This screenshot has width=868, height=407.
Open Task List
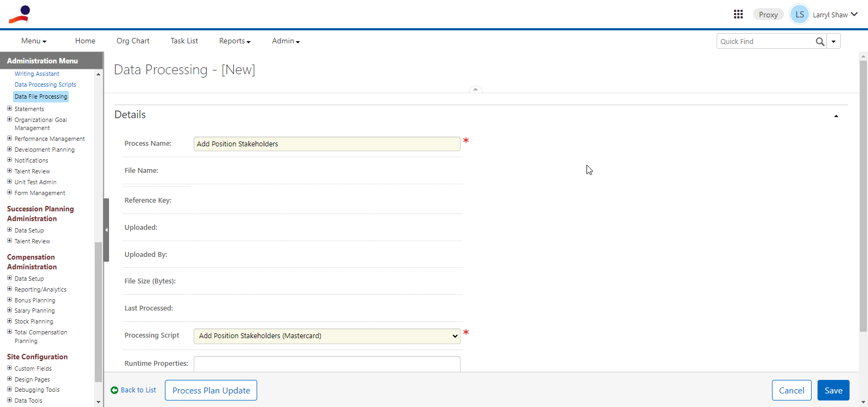pos(184,41)
